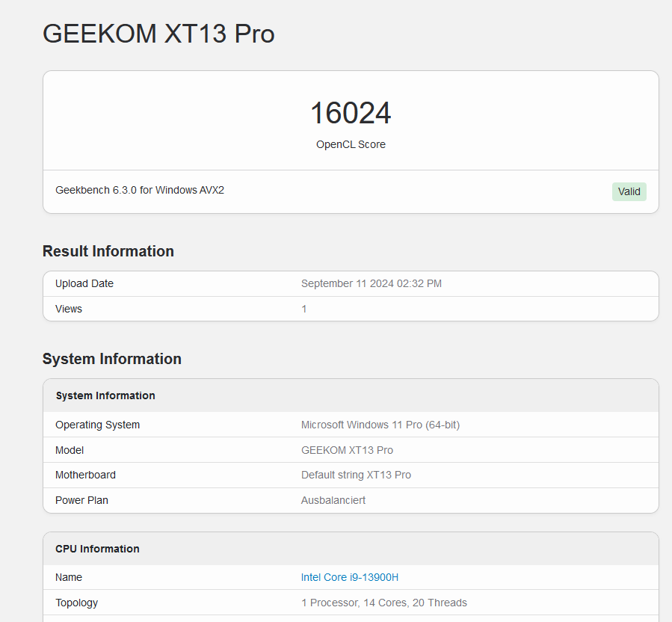Viewport: 672px width, 622px height.
Task: Select Default string XT13 Pro value
Action: pyautogui.click(x=356, y=475)
